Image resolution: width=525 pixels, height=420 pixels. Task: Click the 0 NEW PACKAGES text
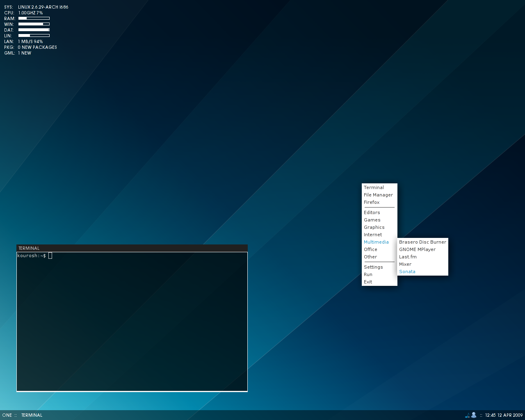(x=37, y=47)
